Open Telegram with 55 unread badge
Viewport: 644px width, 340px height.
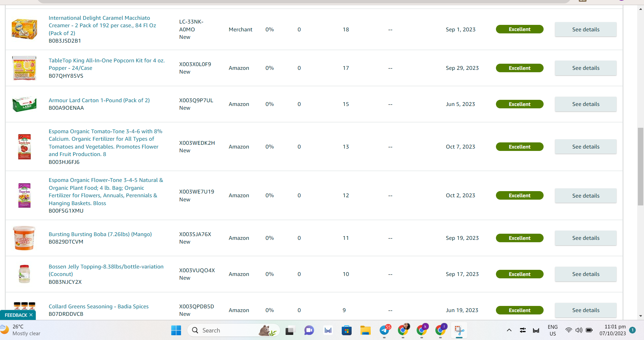coord(385,330)
